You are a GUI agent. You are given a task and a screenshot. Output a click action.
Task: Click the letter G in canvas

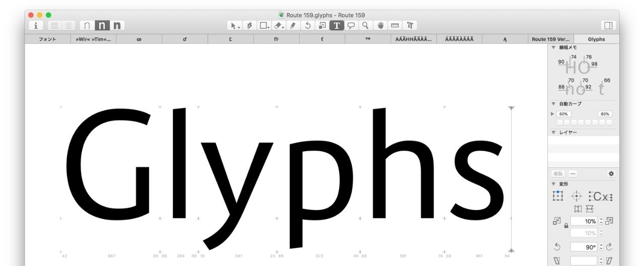pyautogui.click(x=108, y=164)
